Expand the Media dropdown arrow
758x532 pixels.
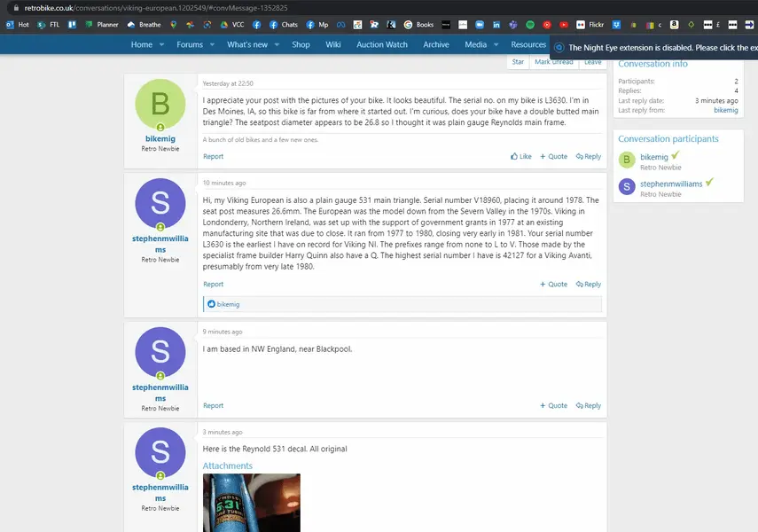[496, 44]
